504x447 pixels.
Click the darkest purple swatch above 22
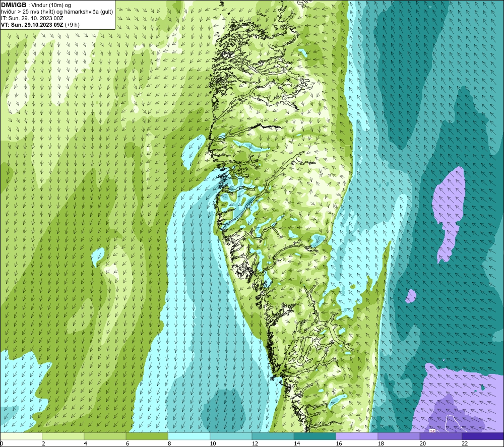pyautogui.click(x=482, y=436)
